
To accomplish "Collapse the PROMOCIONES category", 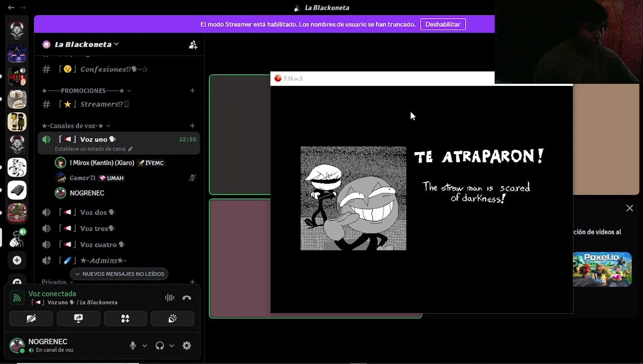I will point(86,90).
